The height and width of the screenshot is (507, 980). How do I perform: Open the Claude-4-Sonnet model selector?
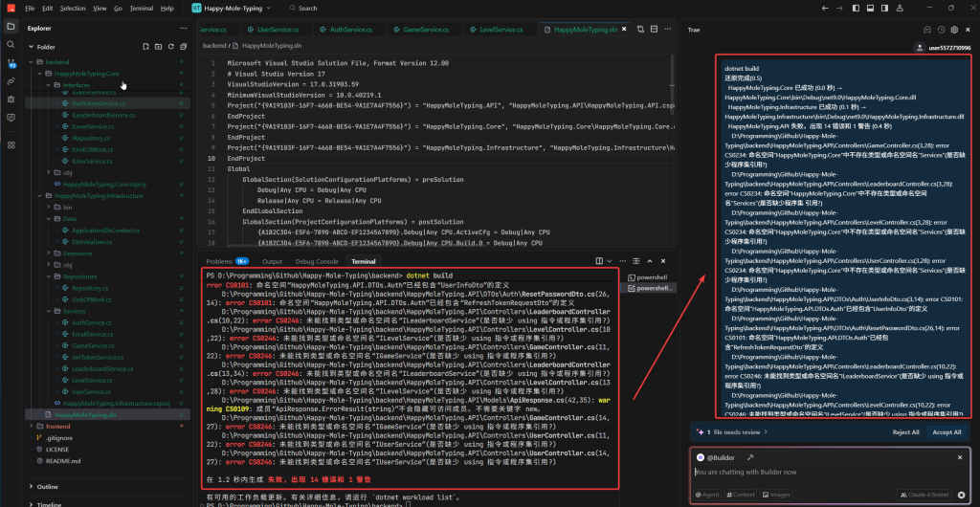coord(924,495)
